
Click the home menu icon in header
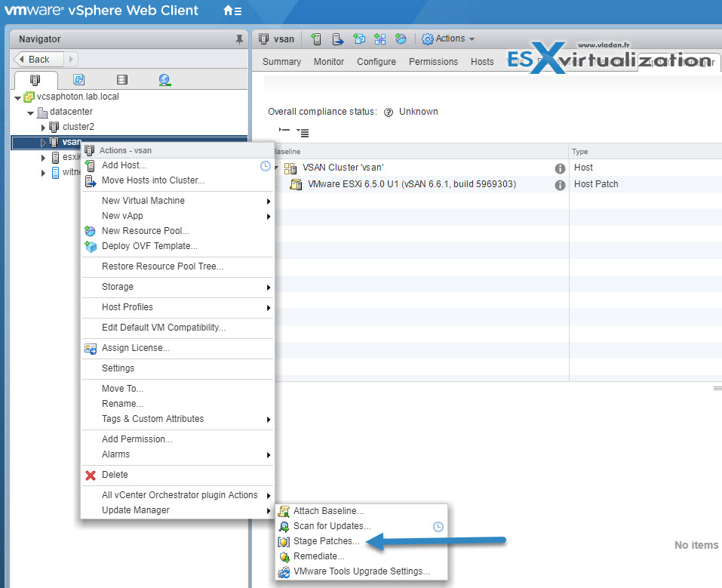(232, 10)
